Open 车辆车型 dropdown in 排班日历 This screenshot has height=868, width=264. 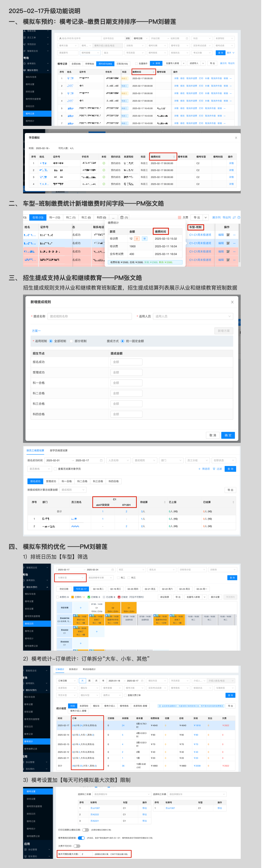point(71,578)
